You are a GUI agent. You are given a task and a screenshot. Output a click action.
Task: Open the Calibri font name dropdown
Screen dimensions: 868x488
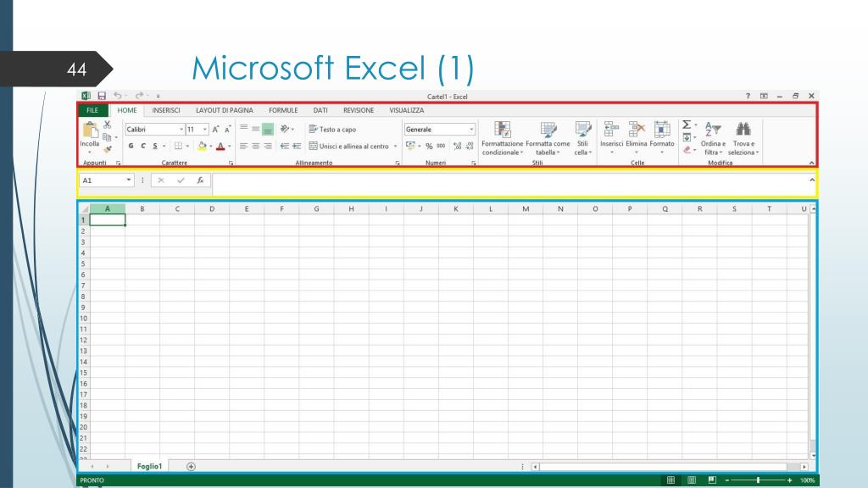(x=181, y=129)
